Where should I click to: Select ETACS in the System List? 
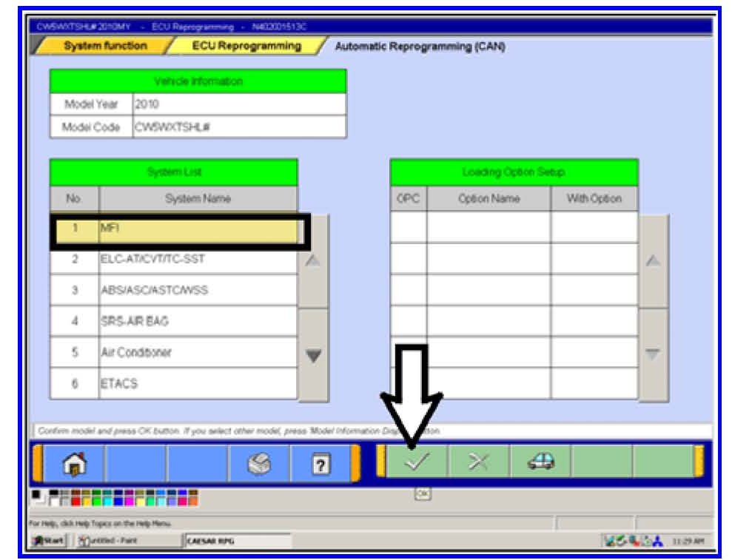[x=198, y=383]
